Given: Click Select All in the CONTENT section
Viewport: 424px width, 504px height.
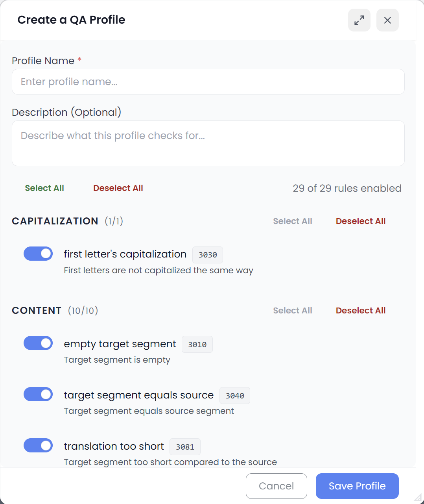Looking at the screenshot, I should (293, 310).
